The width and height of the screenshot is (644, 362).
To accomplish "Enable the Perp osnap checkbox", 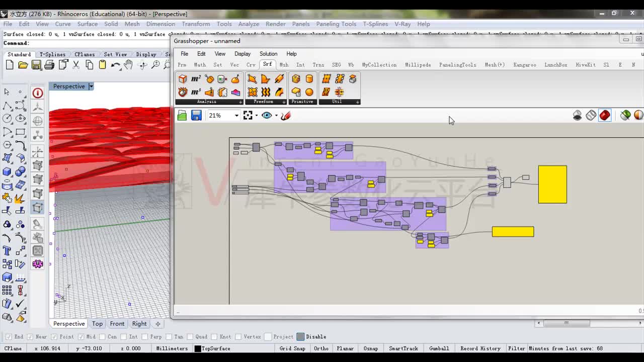I will point(145,337).
